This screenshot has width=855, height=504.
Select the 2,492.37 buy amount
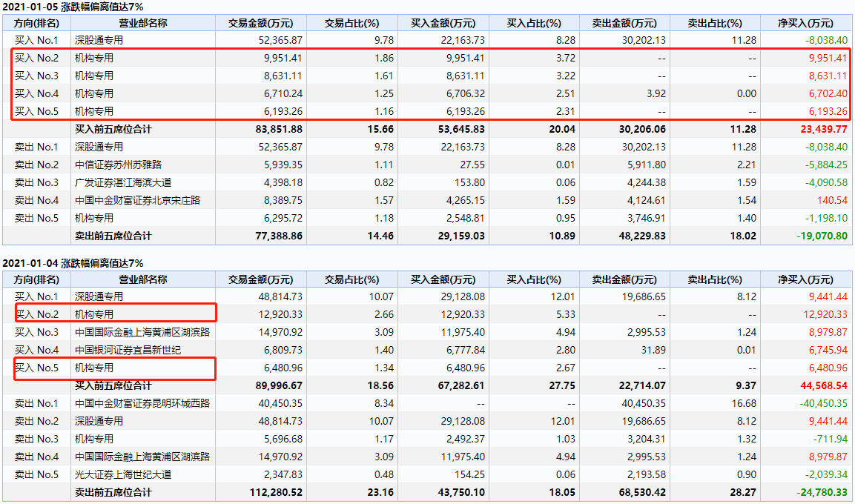465,440
